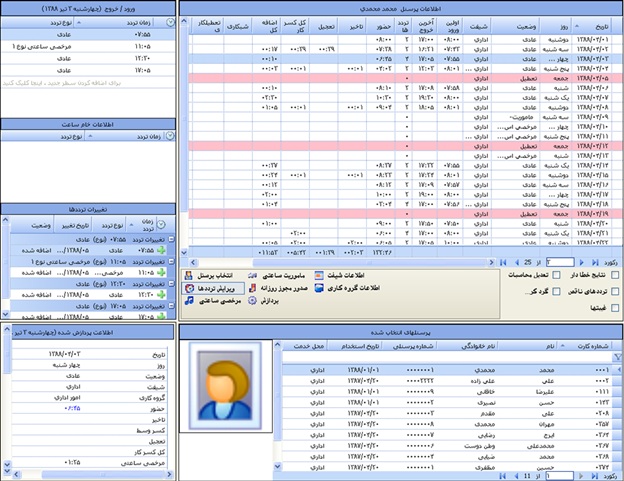Toggle the گرد کر... checkbox
The image size is (624, 481).
(556, 292)
